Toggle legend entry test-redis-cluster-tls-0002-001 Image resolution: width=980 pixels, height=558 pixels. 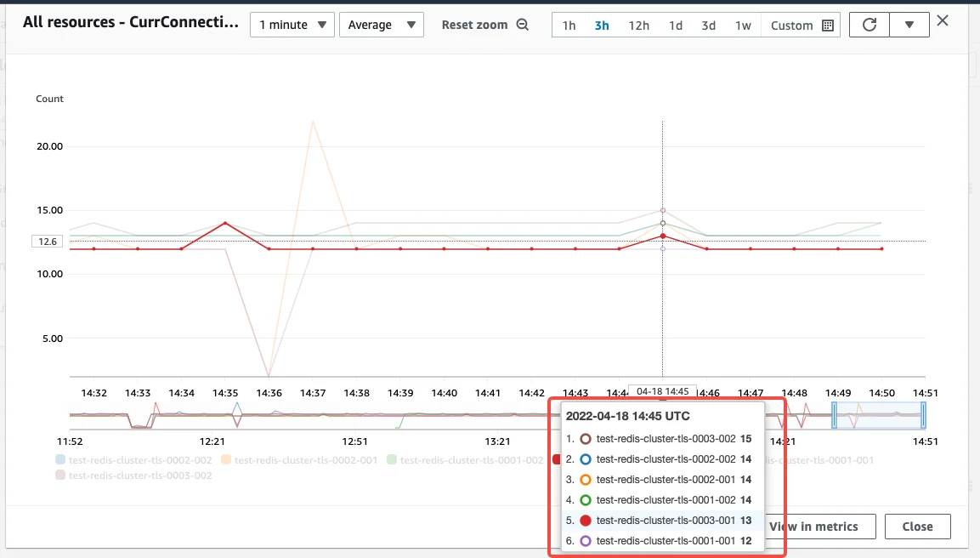click(x=299, y=460)
